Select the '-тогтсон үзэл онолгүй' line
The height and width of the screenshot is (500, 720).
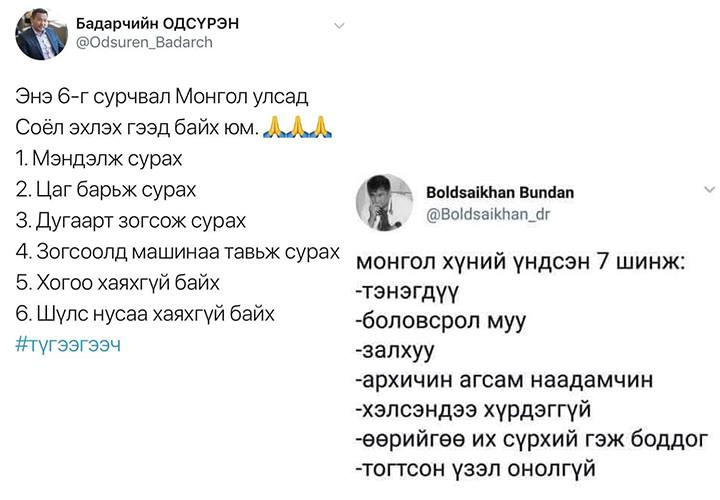pos(476,469)
